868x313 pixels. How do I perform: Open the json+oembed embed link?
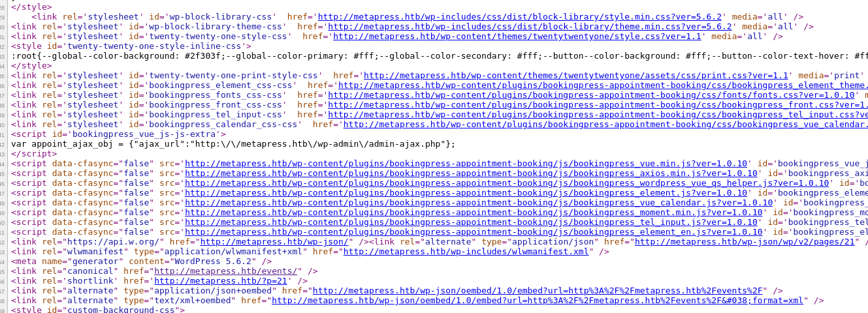(538, 291)
